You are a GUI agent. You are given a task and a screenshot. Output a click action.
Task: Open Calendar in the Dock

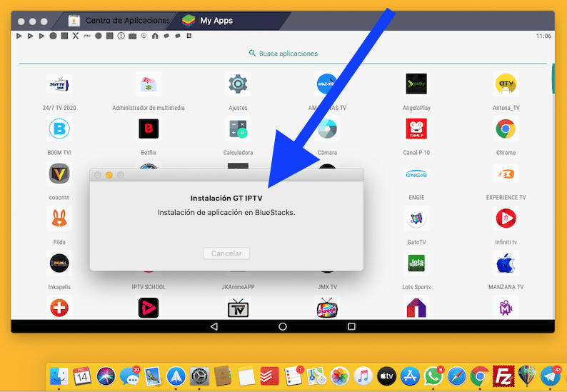[x=82, y=376]
